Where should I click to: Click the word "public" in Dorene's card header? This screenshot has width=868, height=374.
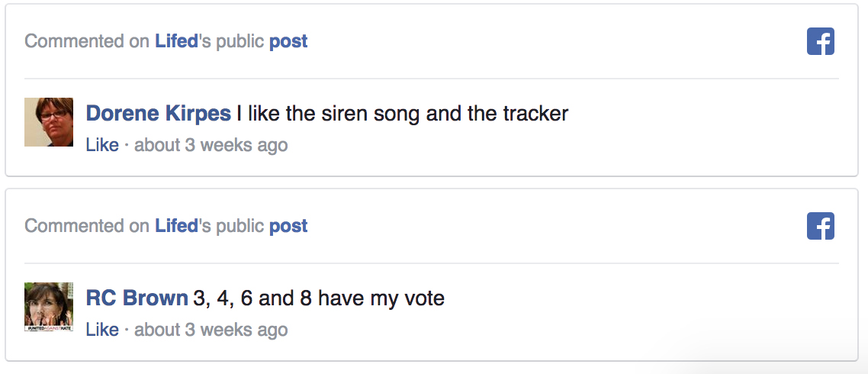[x=240, y=41]
